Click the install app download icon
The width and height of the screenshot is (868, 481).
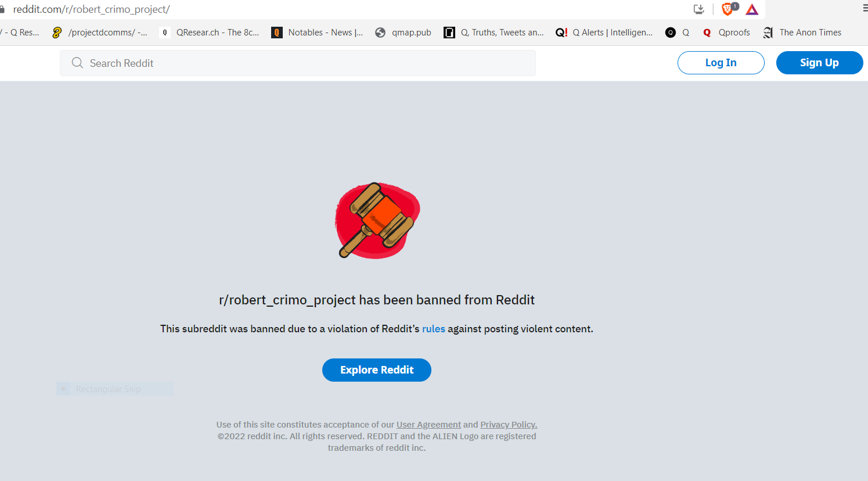[699, 9]
